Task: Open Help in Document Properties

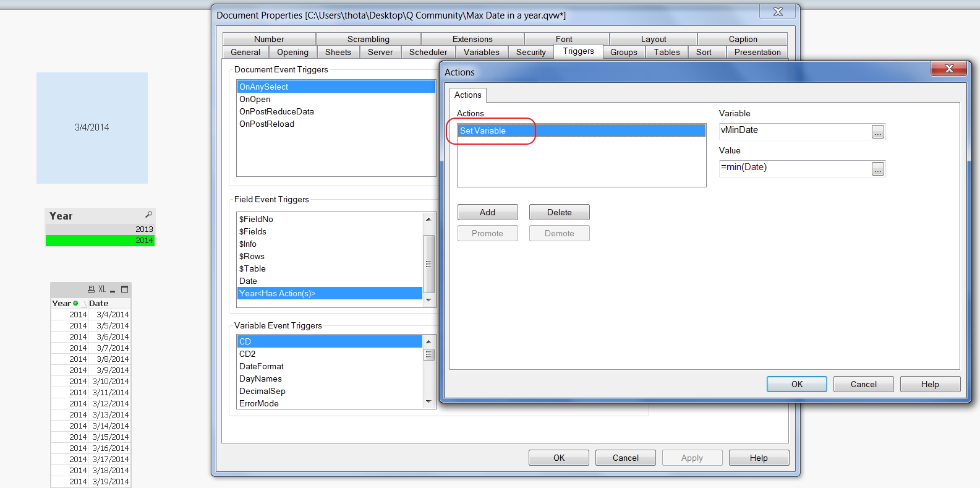Action: click(759, 458)
